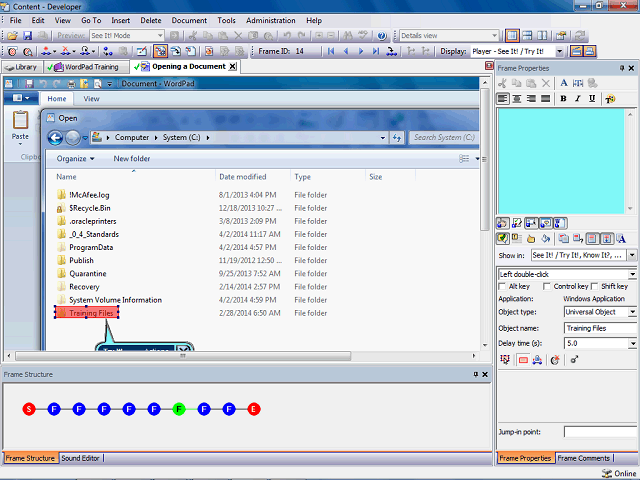Go to the next frame
This screenshot has width=640, height=480.
coord(361,51)
